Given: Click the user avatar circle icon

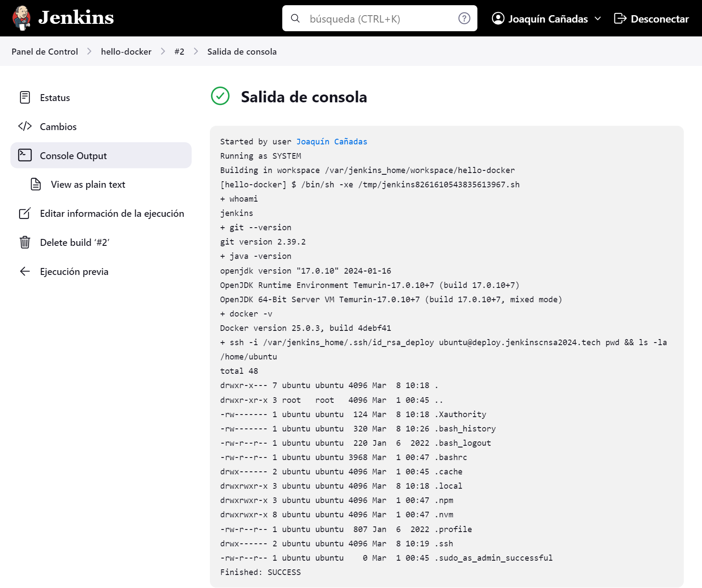Looking at the screenshot, I should point(497,18).
